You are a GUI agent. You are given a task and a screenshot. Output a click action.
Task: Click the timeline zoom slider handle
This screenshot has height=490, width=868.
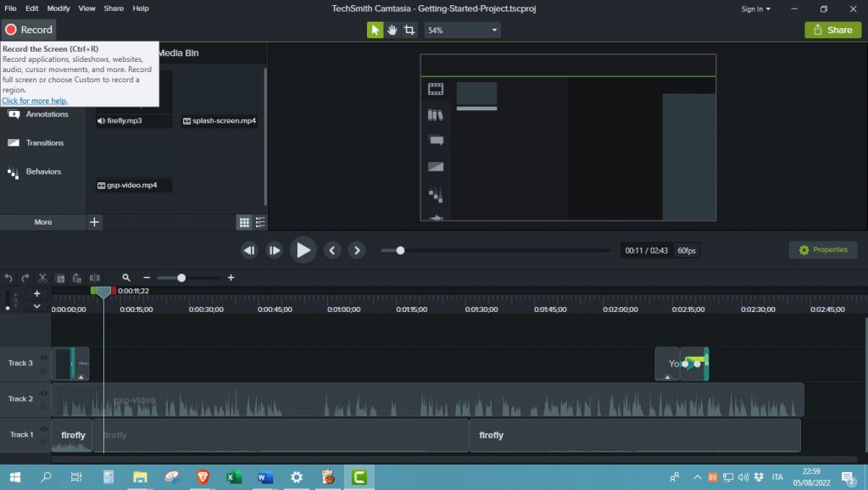pyautogui.click(x=181, y=277)
